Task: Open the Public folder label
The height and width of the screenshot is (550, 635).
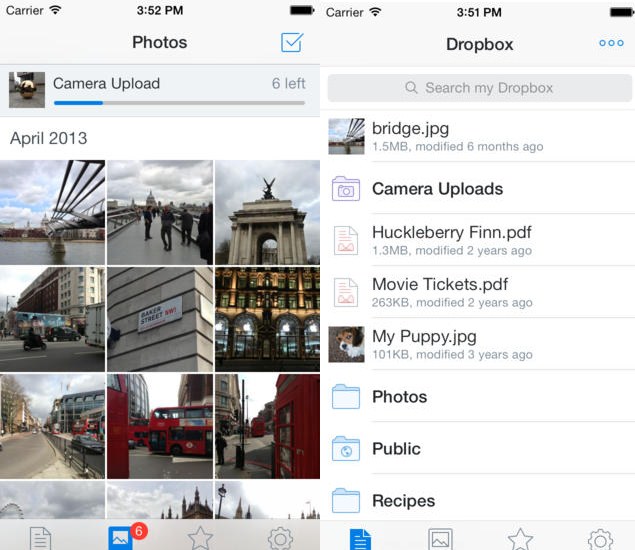Action: click(x=396, y=448)
